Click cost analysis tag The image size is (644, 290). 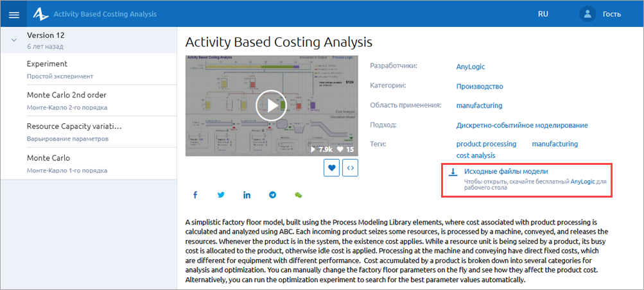[476, 155]
